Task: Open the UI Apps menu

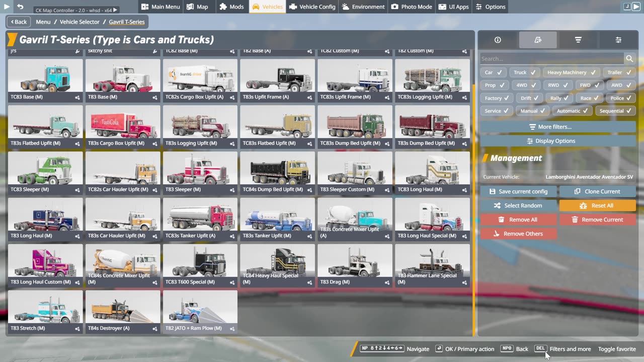Action: coord(453,7)
